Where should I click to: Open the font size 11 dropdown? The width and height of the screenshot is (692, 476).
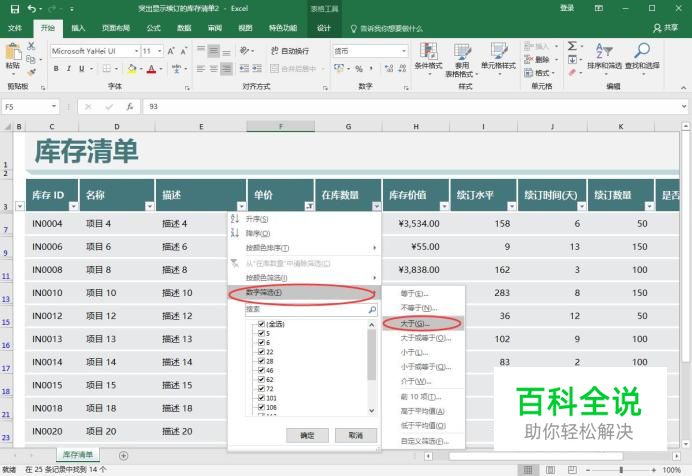[x=159, y=51]
